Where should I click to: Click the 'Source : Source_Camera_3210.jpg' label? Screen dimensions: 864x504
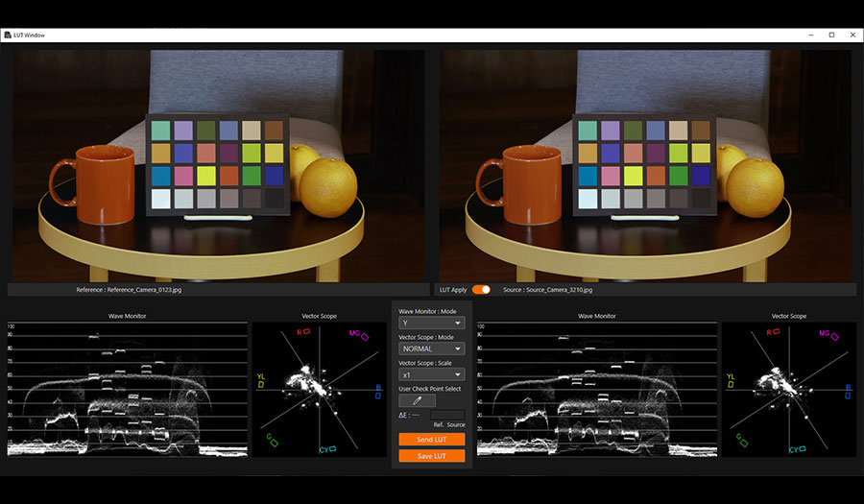pos(548,290)
